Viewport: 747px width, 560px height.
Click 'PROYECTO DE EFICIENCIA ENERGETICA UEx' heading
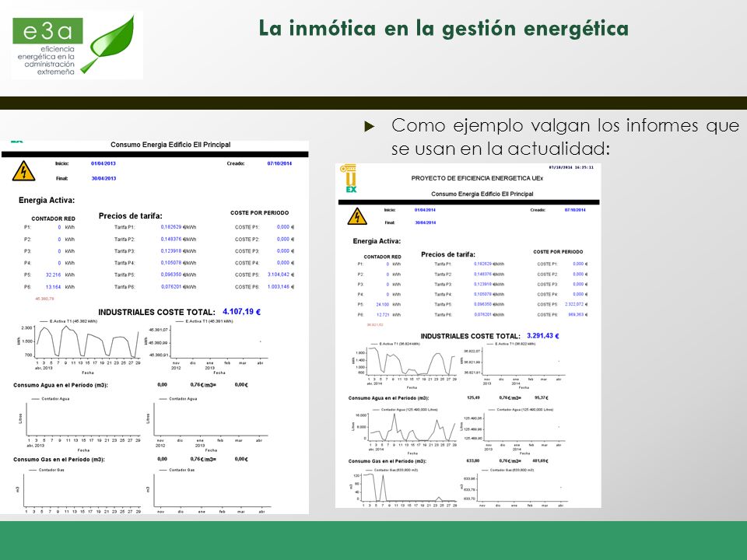[477, 178]
